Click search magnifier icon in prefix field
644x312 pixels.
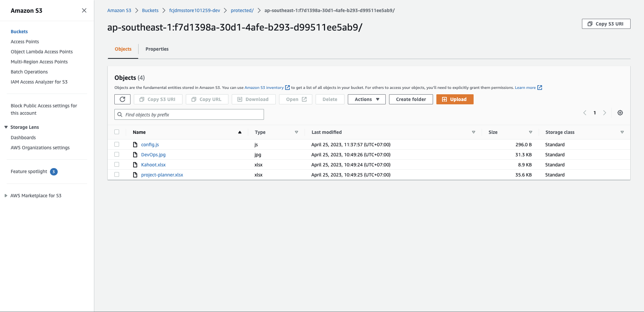click(x=120, y=114)
